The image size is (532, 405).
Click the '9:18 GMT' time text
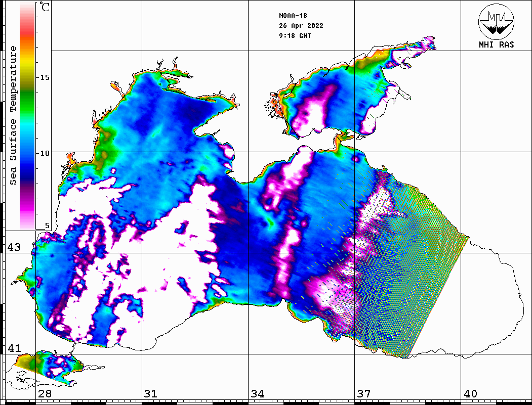[295, 35]
